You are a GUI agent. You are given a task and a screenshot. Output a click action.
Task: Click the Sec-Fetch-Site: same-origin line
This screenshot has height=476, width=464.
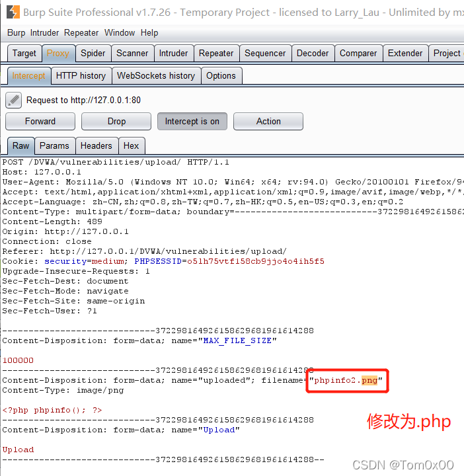click(x=73, y=301)
